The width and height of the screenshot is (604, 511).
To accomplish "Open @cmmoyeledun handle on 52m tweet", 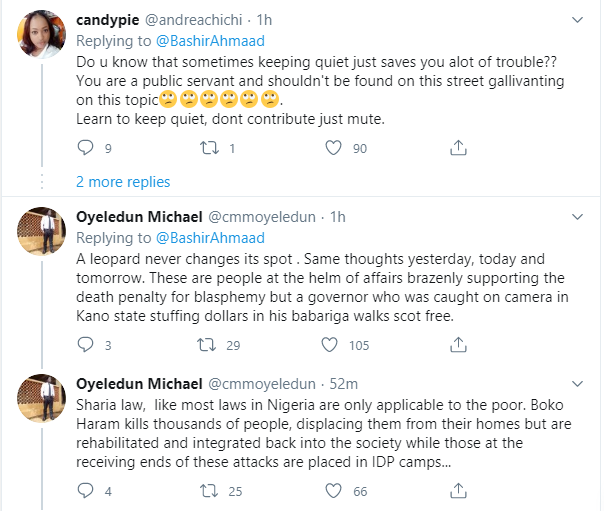I will pyautogui.click(x=262, y=384).
